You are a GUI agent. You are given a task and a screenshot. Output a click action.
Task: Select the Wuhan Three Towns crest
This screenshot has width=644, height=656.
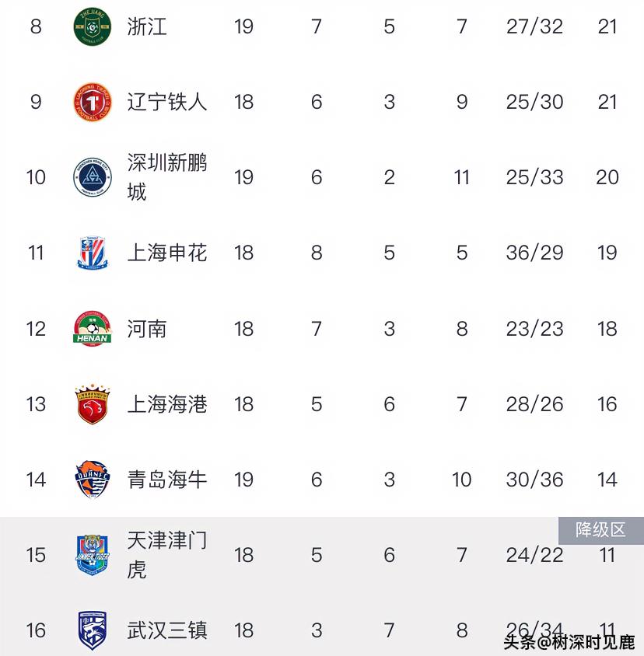(92, 630)
